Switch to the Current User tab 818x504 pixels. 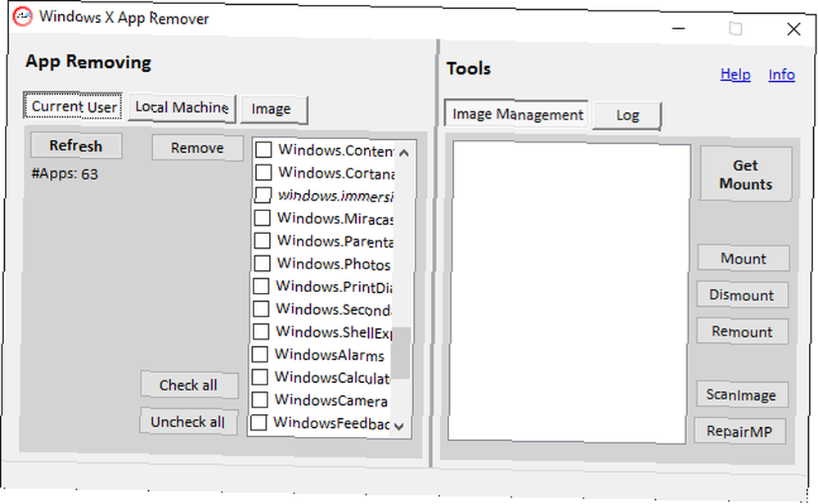point(73,106)
